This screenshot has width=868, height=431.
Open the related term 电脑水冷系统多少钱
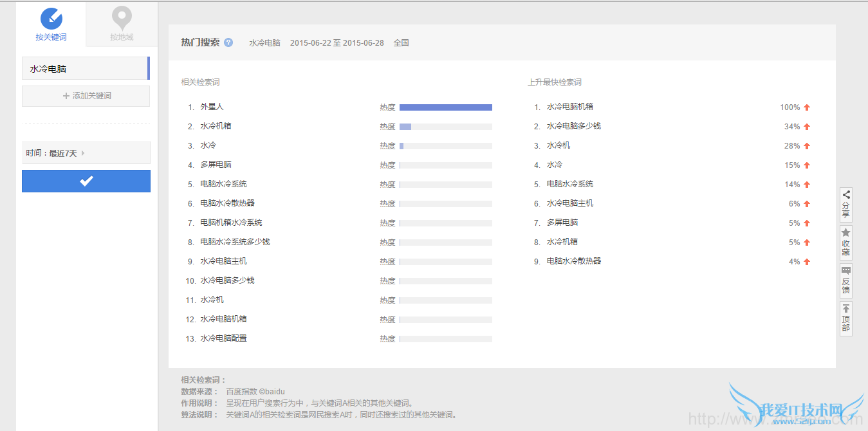[x=235, y=242]
